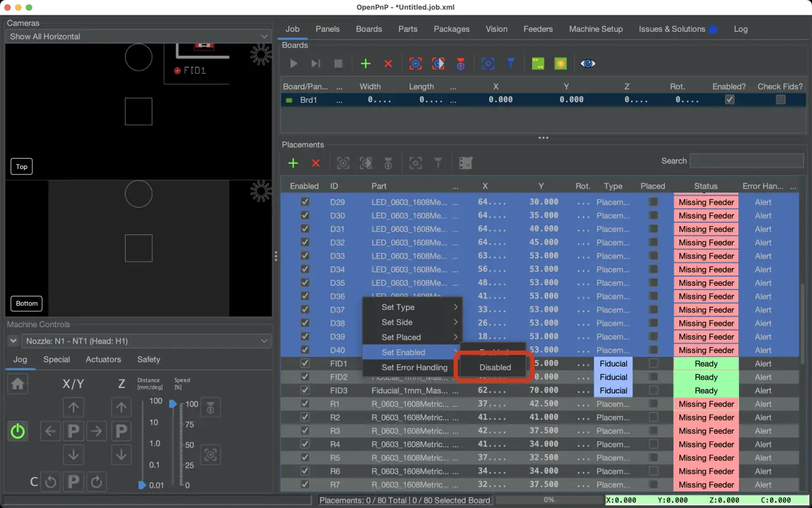The width and height of the screenshot is (812, 508).
Task: Open the Set Error Handling context menu entry
Action: pyautogui.click(x=414, y=367)
